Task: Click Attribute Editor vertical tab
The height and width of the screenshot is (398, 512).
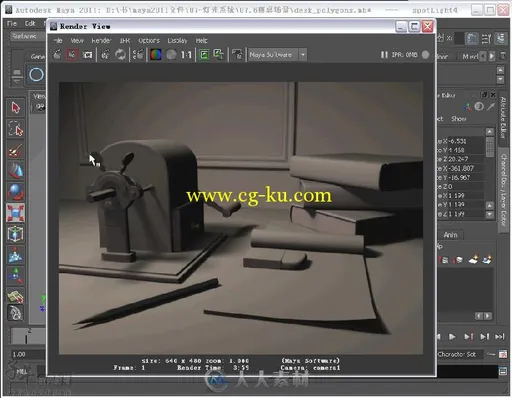Action: point(503,118)
